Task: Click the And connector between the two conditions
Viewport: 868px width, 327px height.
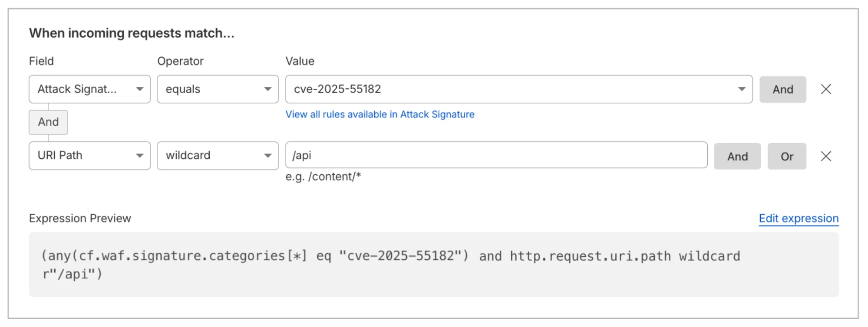Action: point(48,122)
